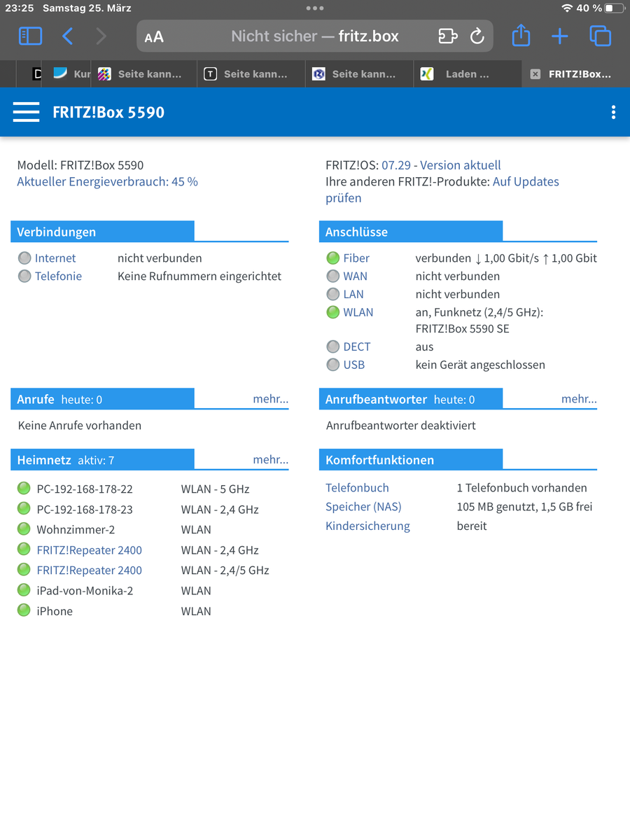Click 'Anrufbeantworter deaktiviert' text
This screenshot has width=630, height=840.
pos(401,426)
